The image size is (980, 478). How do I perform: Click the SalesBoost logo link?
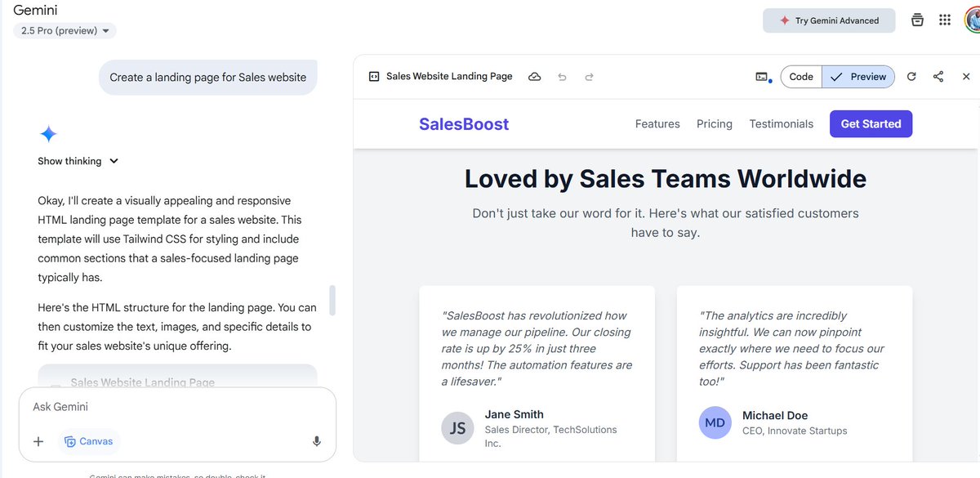[464, 124]
